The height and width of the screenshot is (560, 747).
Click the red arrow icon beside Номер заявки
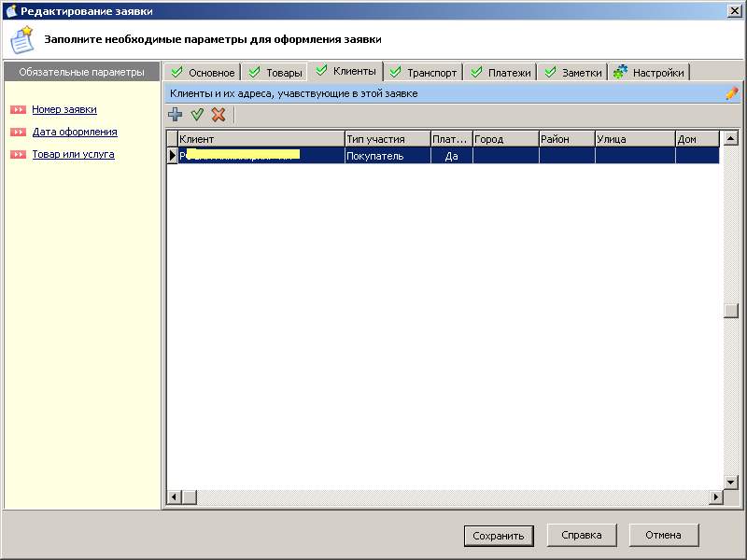(18, 110)
